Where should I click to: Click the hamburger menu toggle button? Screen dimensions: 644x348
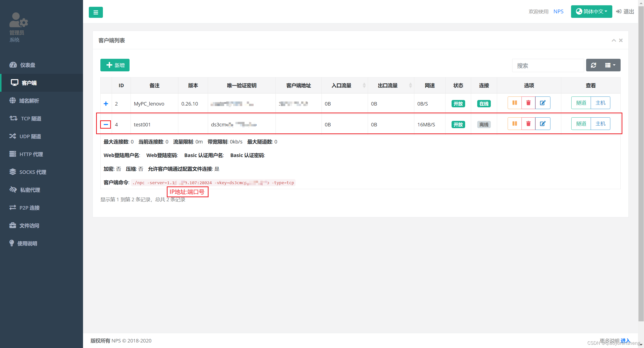click(x=96, y=12)
